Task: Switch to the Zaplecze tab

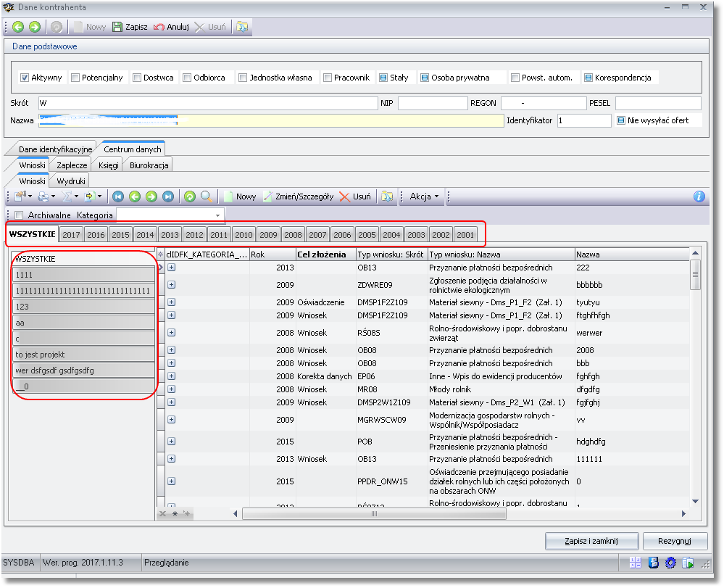Action: 72,165
